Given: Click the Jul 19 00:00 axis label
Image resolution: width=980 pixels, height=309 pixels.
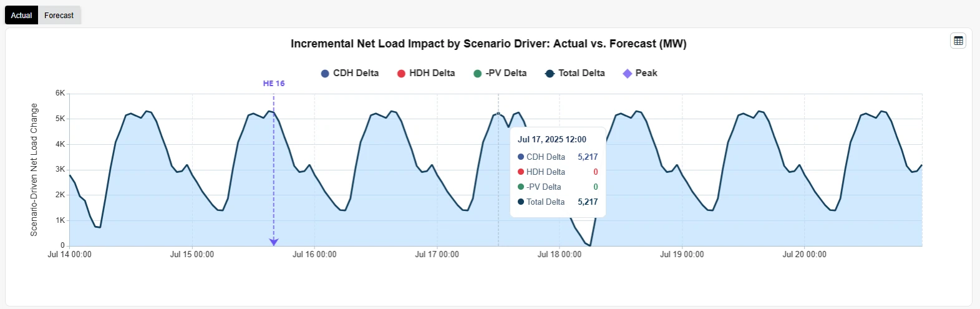Looking at the screenshot, I should pos(682,254).
